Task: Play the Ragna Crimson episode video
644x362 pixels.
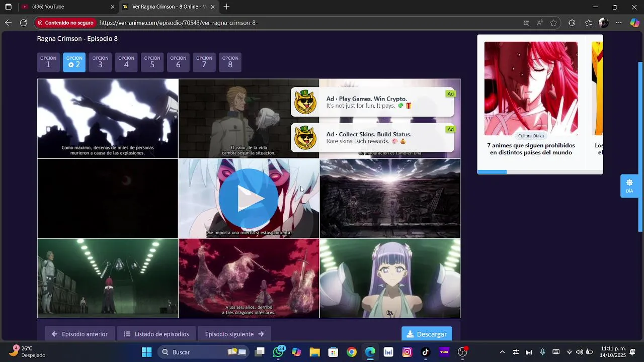Action: (249, 199)
